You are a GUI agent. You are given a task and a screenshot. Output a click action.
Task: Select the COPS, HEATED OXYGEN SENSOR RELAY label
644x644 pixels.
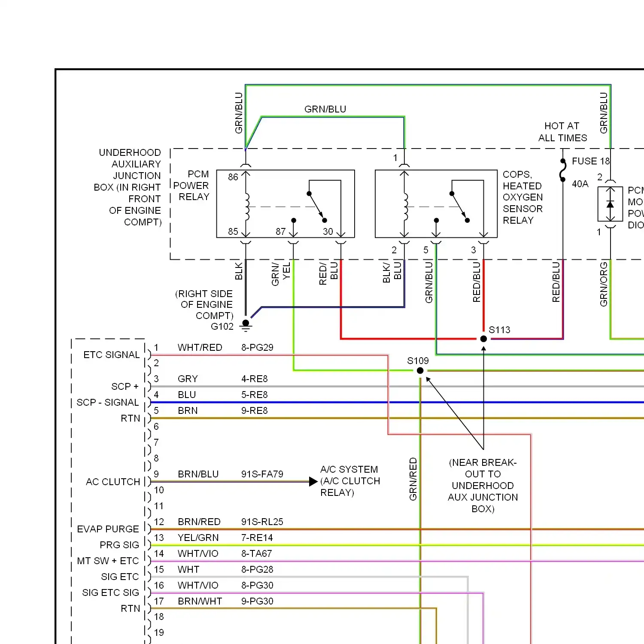(x=523, y=197)
